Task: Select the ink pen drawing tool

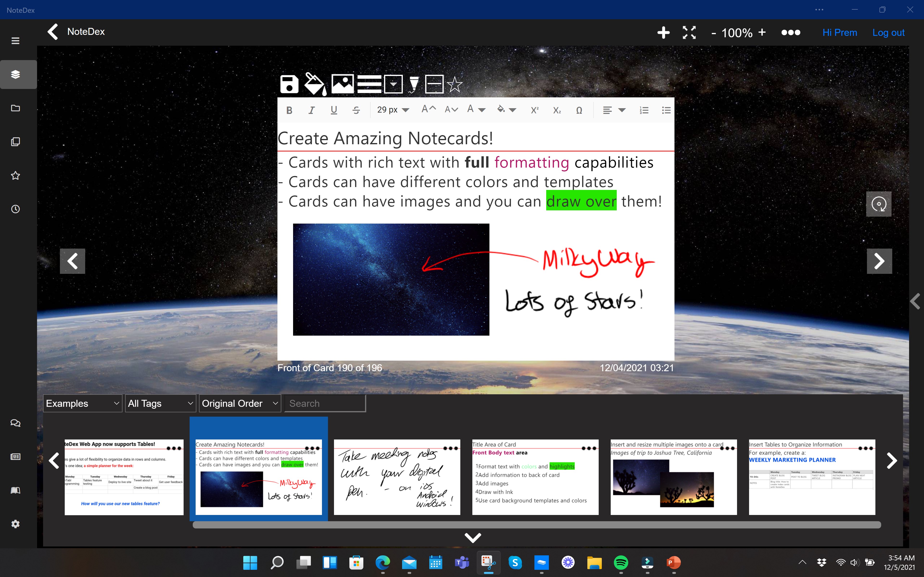Action: tap(413, 84)
